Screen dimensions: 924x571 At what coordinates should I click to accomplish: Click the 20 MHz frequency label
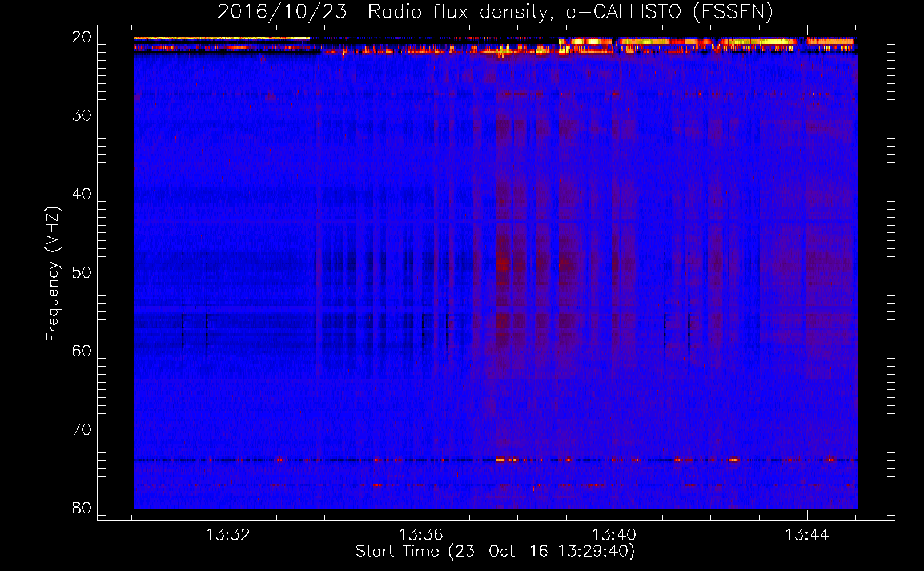[82, 37]
